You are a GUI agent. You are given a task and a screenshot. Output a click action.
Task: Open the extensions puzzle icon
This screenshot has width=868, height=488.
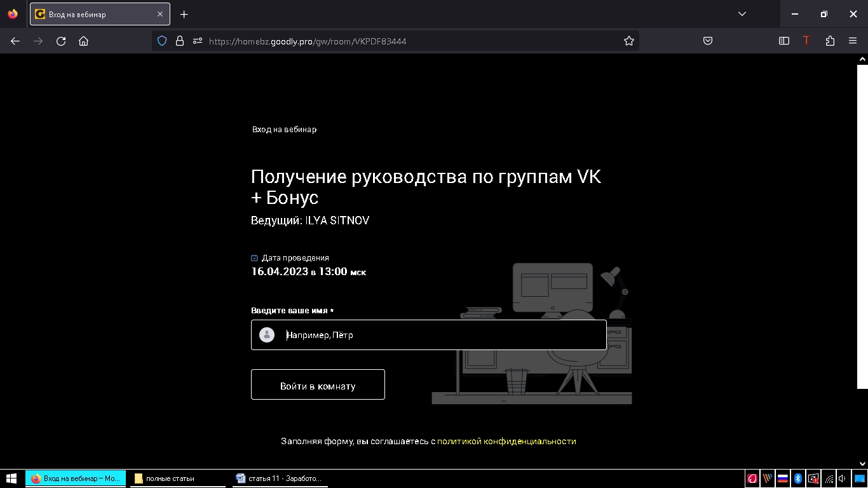pyautogui.click(x=830, y=41)
